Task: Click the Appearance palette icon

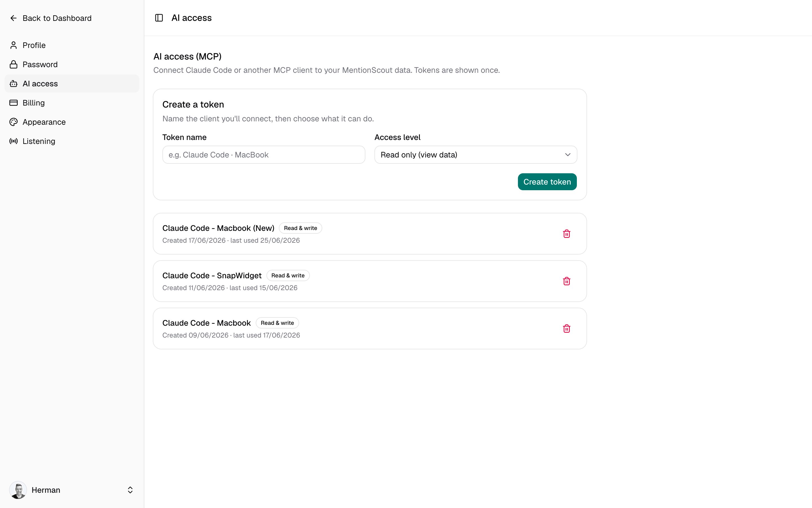Action: 14,122
